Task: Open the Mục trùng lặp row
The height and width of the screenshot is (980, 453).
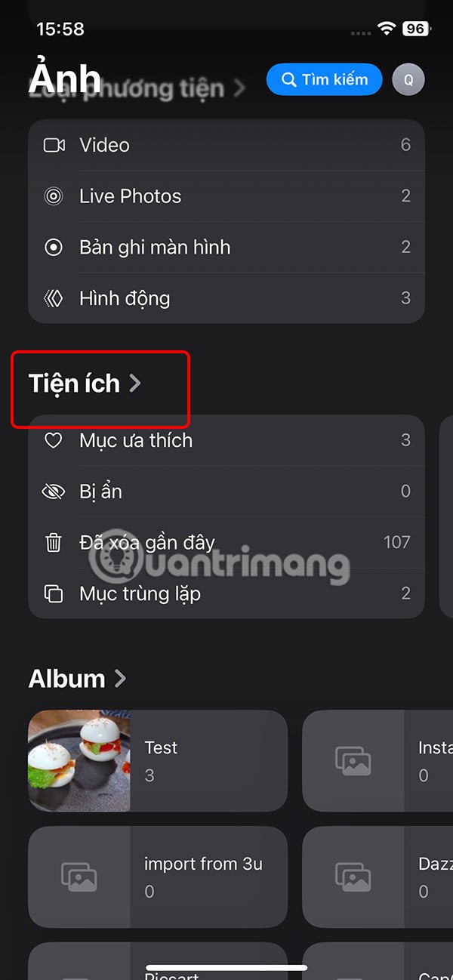Action: [x=226, y=593]
